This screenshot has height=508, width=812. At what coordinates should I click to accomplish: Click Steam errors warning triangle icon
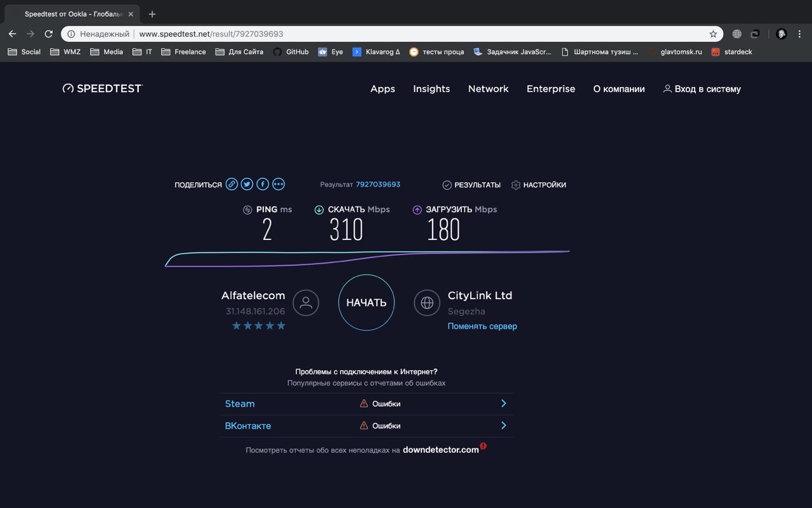coord(364,403)
